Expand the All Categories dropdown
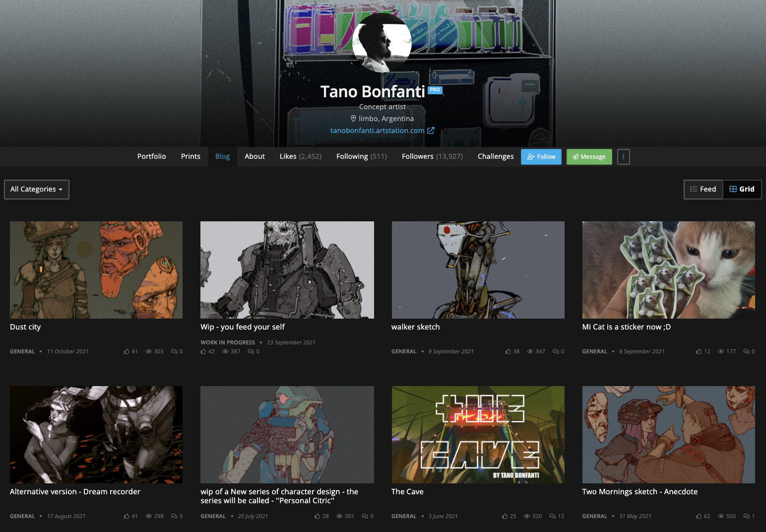Viewport: 766px width, 532px height. pyautogui.click(x=37, y=190)
